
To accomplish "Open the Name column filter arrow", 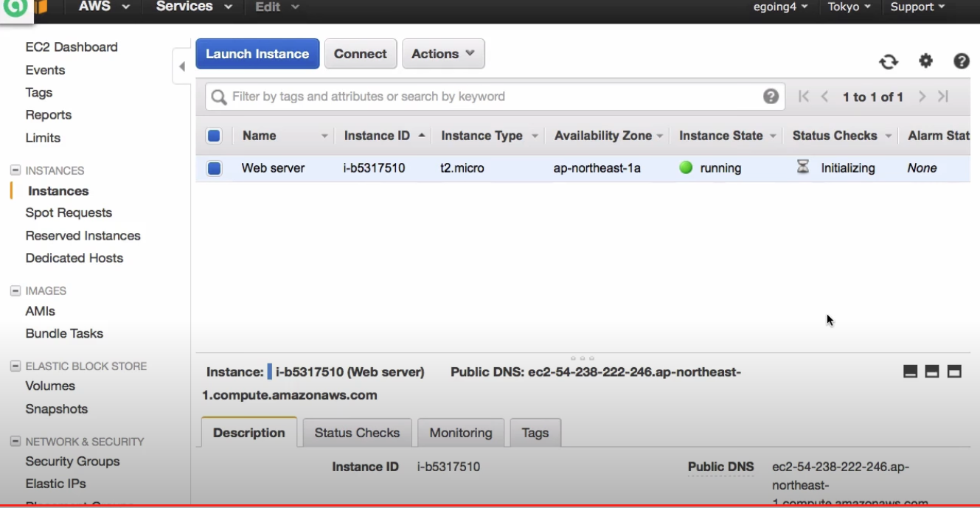I will [324, 136].
